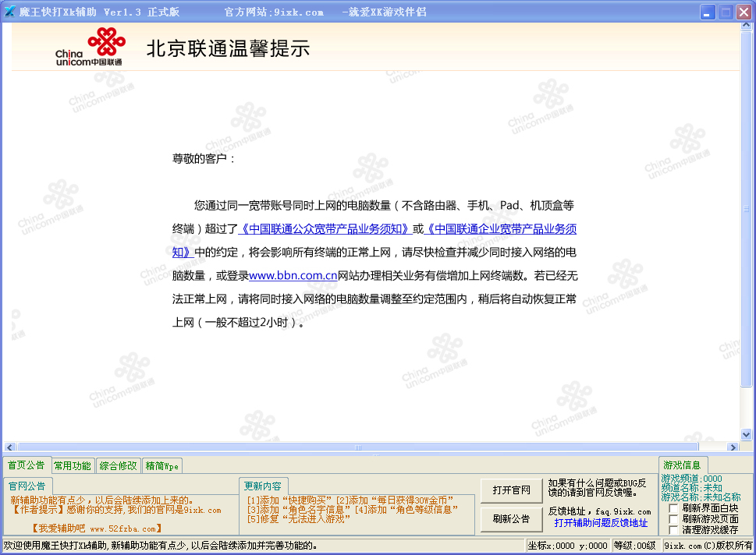Screen dimensions: 756x555
Task: Click the 刷新公告 button
Action: pos(511,519)
